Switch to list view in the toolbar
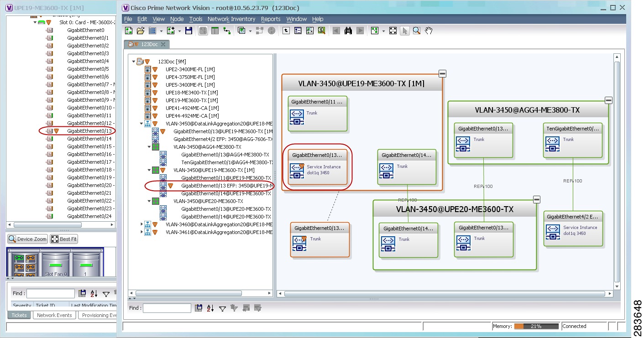Image resolution: width=644 pixels, height=338 pixels. click(x=215, y=31)
